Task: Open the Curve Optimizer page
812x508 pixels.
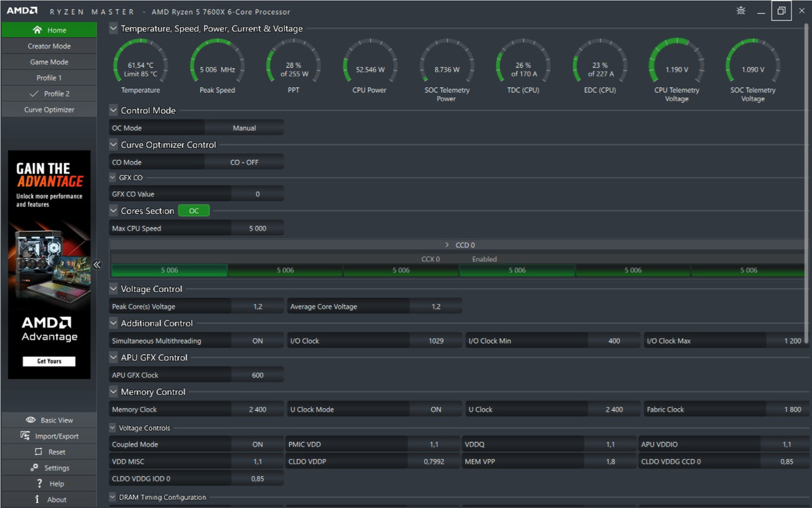Action: coord(49,109)
